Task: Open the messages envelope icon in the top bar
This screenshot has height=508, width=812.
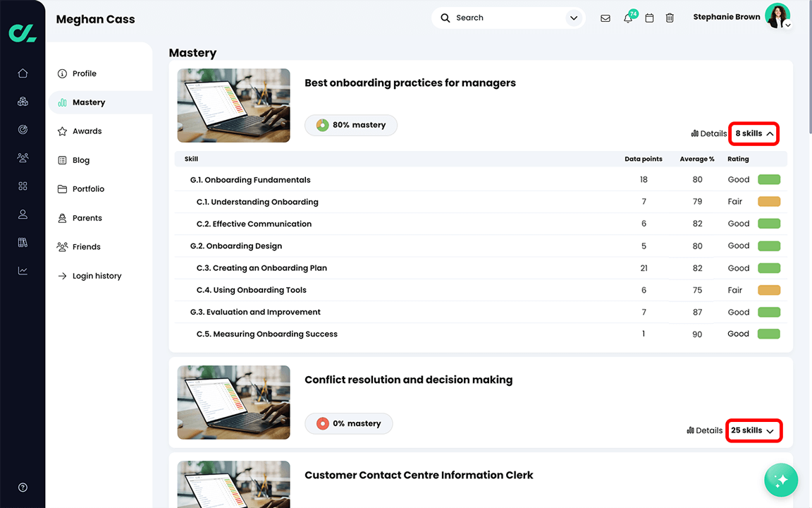Action: [x=605, y=18]
